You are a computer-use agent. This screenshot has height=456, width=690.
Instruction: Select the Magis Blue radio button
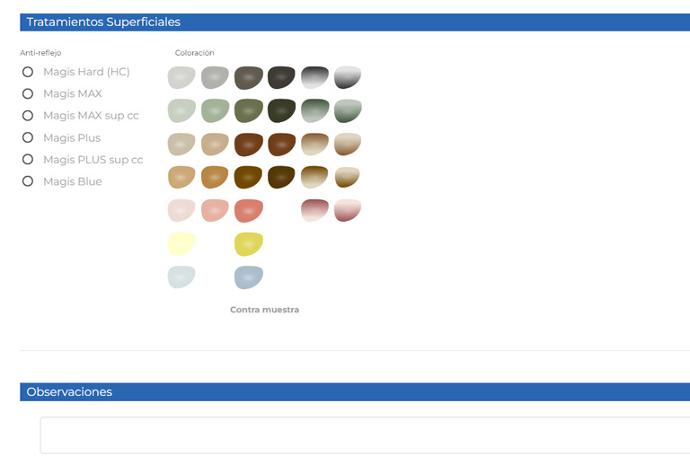coord(28,182)
